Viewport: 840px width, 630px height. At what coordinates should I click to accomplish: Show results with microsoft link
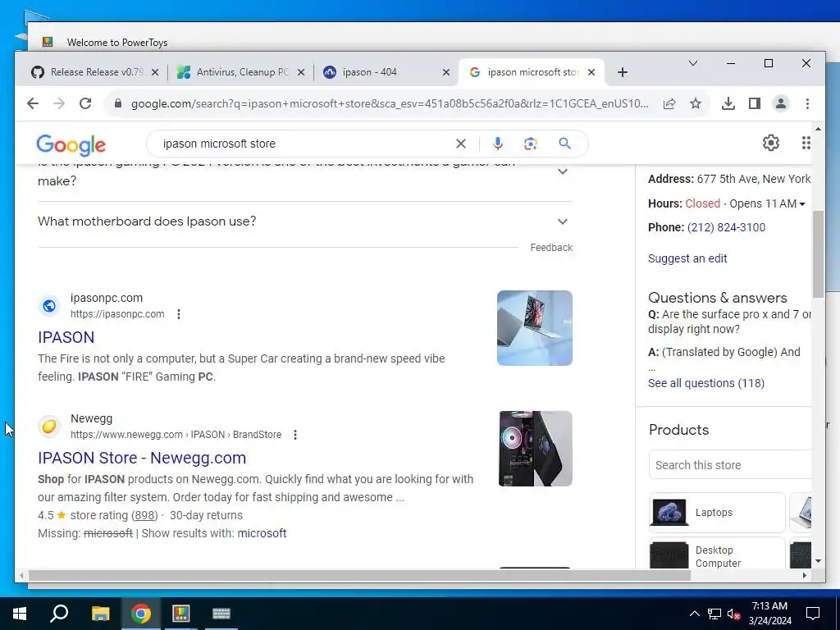[262, 533]
